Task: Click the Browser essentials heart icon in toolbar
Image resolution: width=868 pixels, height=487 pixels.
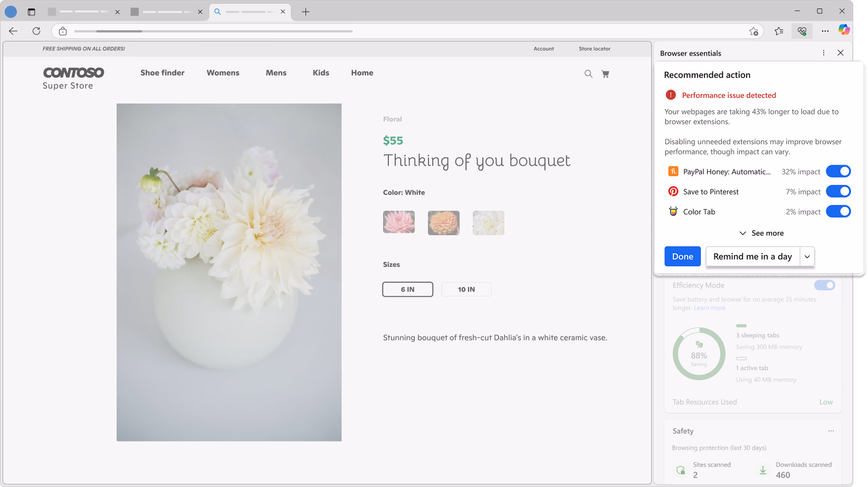Action: point(802,31)
